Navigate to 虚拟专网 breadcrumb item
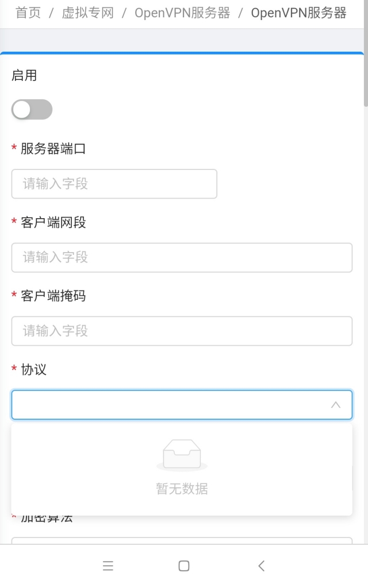 [x=88, y=13]
